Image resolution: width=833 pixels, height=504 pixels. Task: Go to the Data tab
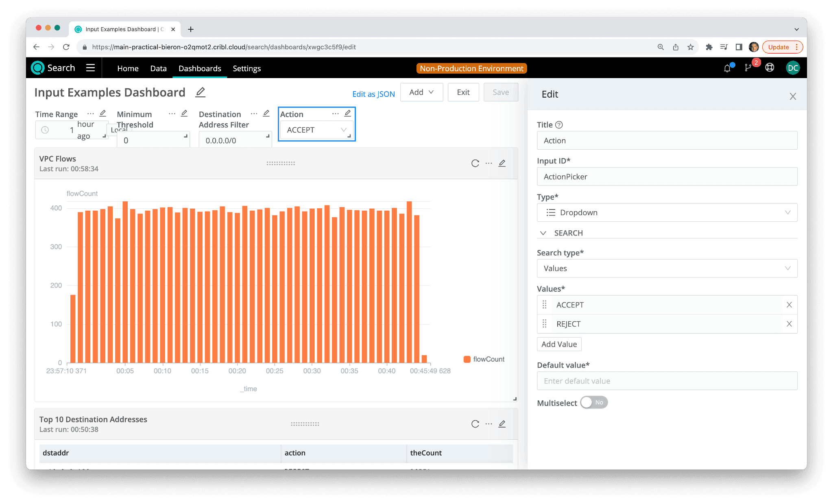pyautogui.click(x=158, y=68)
